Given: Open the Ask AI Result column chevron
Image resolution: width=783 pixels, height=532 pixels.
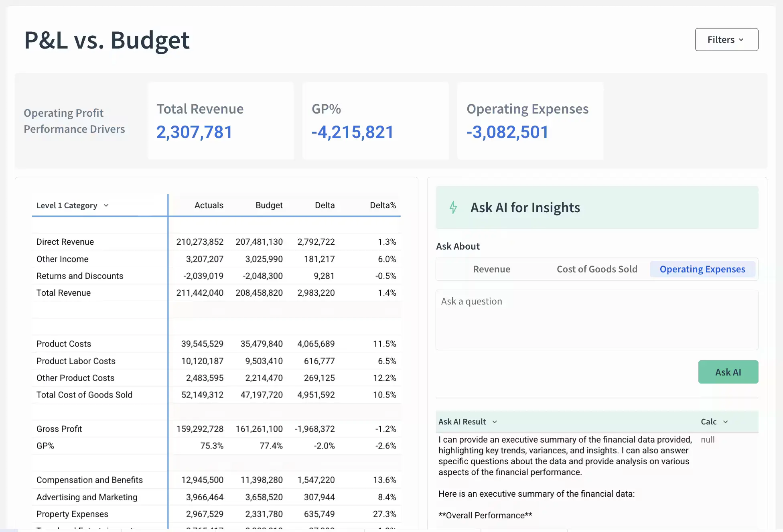Looking at the screenshot, I should (495, 422).
